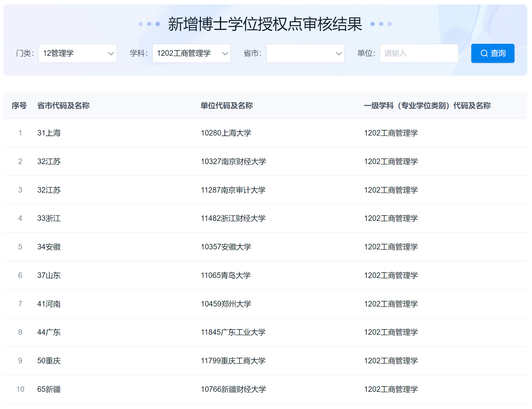Open the empty 省市 dropdown
The image size is (532, 409).
305,53
